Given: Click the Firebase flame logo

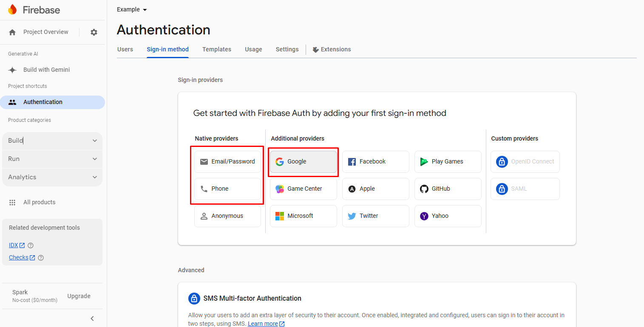Looking at the screenshot, I should point(12,9).
